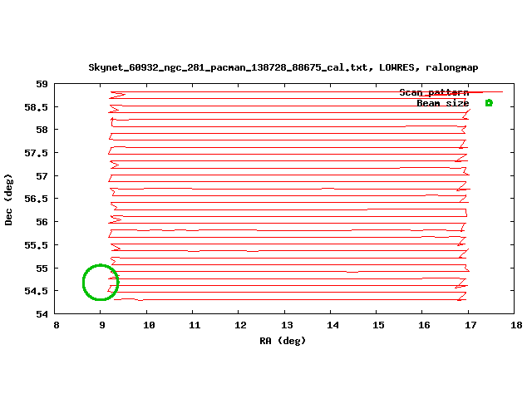Click the '58' Dec axis tick label
This screenshot has height=399, width=532.
tap(42, 130)
